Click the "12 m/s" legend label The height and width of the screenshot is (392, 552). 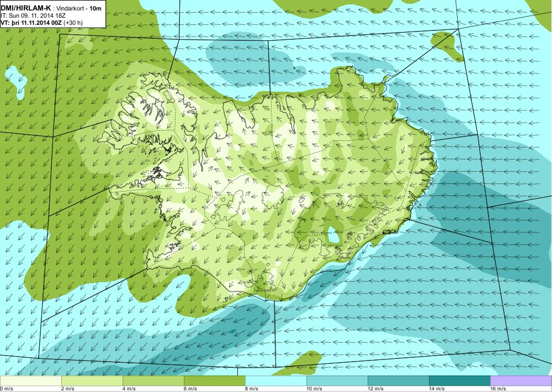(375, 389)
